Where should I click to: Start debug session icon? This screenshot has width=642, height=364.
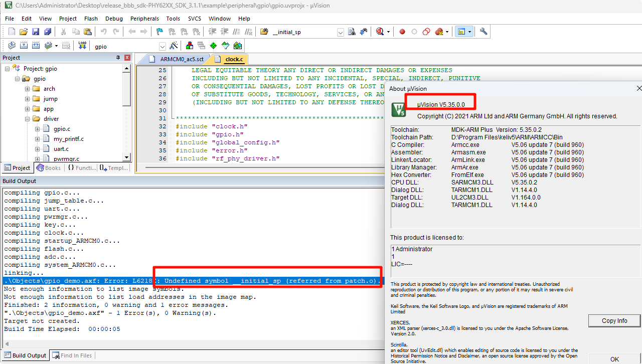(x=380, y=32)
